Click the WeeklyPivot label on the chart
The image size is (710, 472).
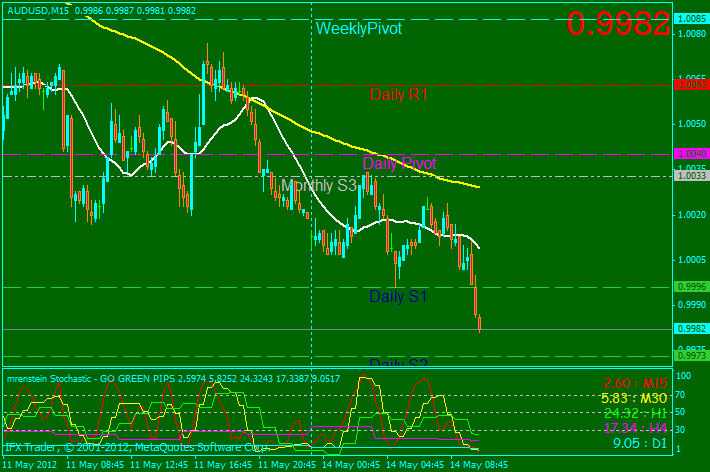[x=358, y=29]
